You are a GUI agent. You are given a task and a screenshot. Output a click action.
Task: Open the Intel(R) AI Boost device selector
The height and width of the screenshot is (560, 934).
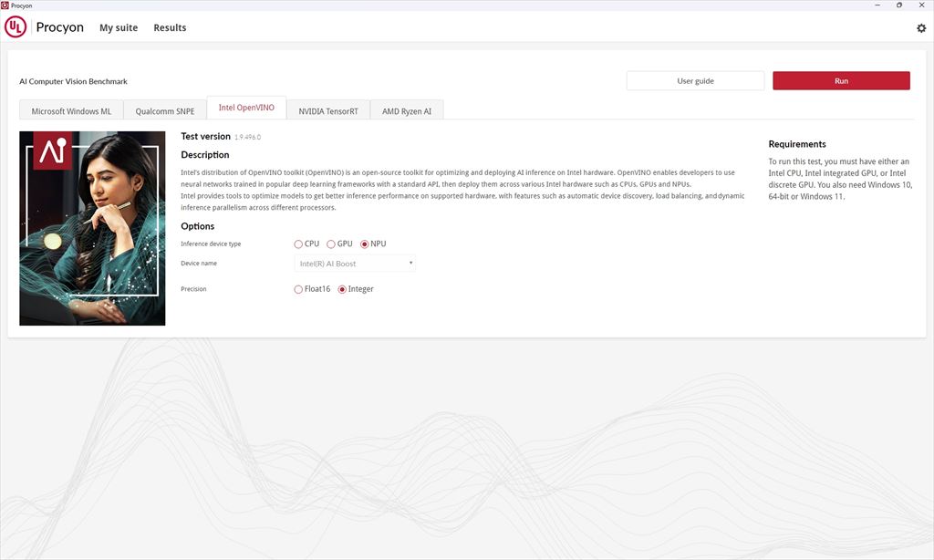pos(355,264)
